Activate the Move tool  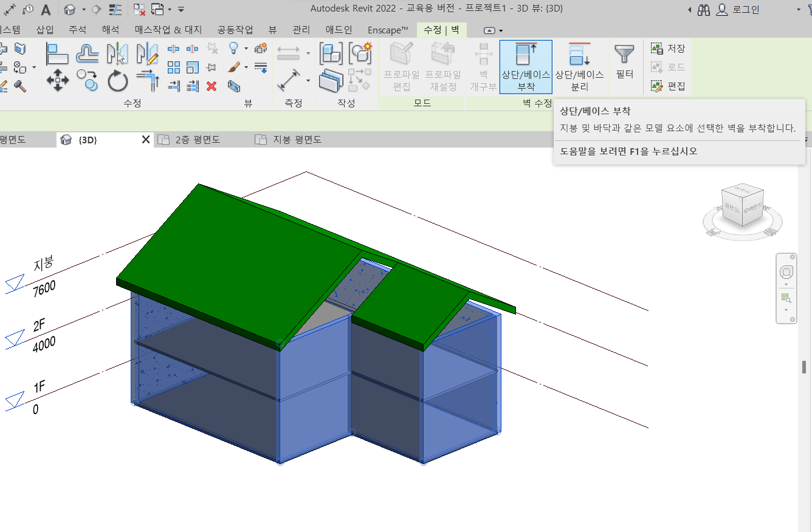(x=57, y=80)
